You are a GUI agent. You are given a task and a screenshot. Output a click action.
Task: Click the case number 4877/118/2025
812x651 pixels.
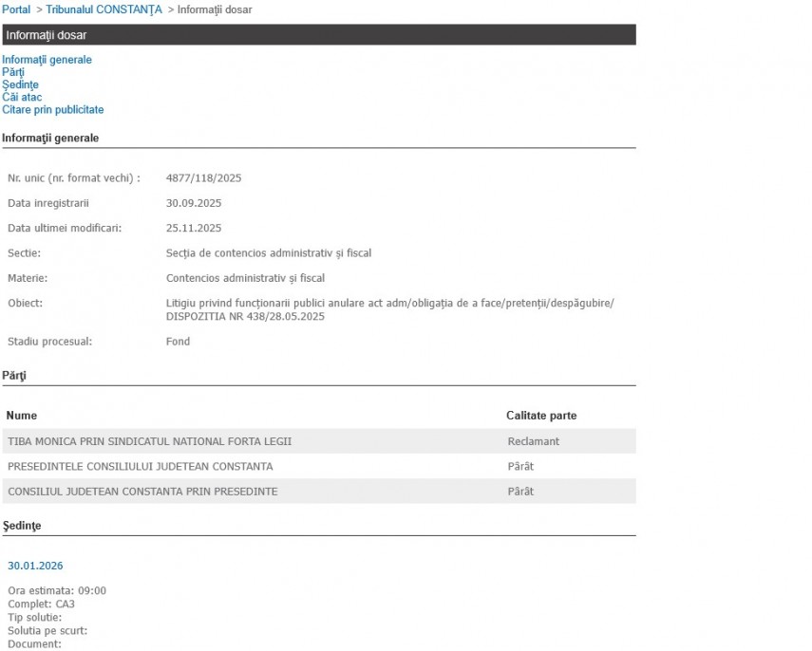click(204, 177)
